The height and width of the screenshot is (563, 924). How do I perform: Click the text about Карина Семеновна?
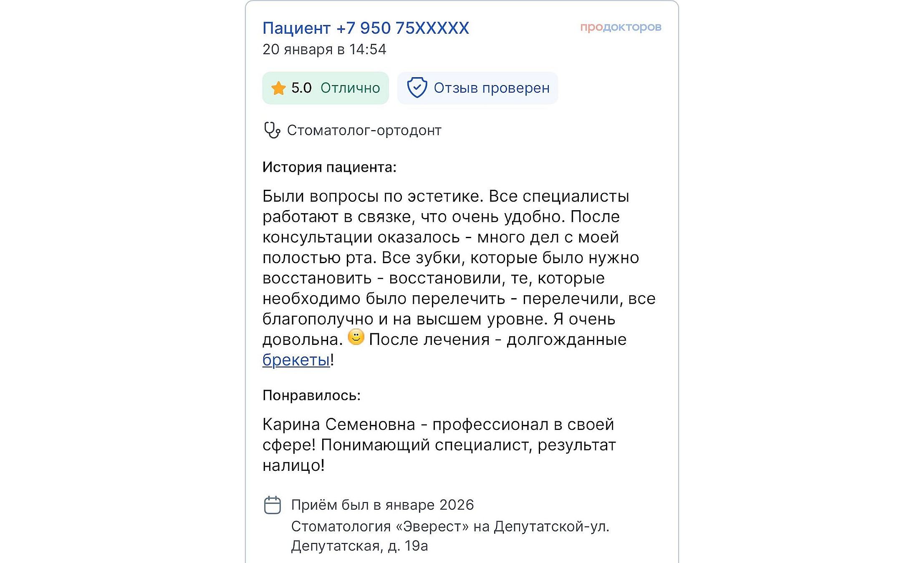click(x=439, y=445)
